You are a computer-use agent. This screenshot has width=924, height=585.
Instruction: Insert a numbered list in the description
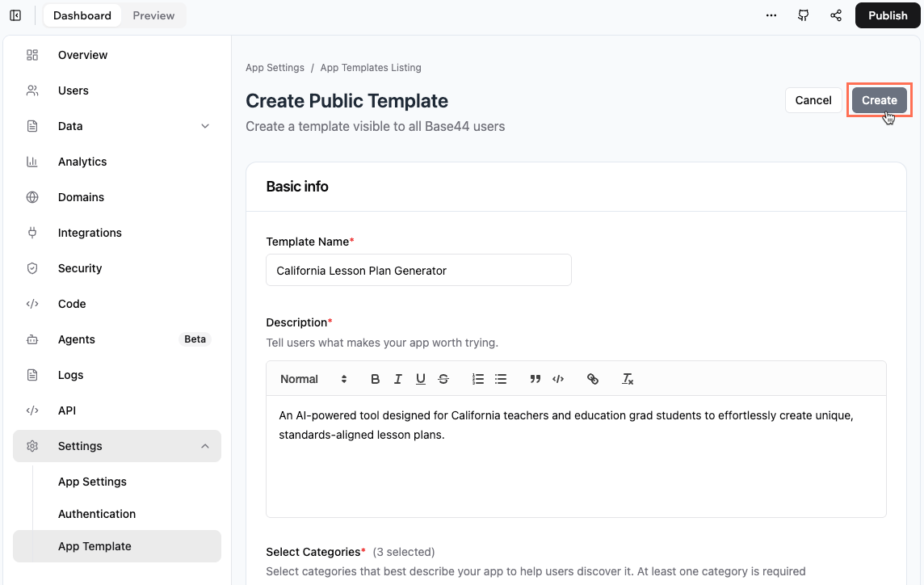pos(478,378)
